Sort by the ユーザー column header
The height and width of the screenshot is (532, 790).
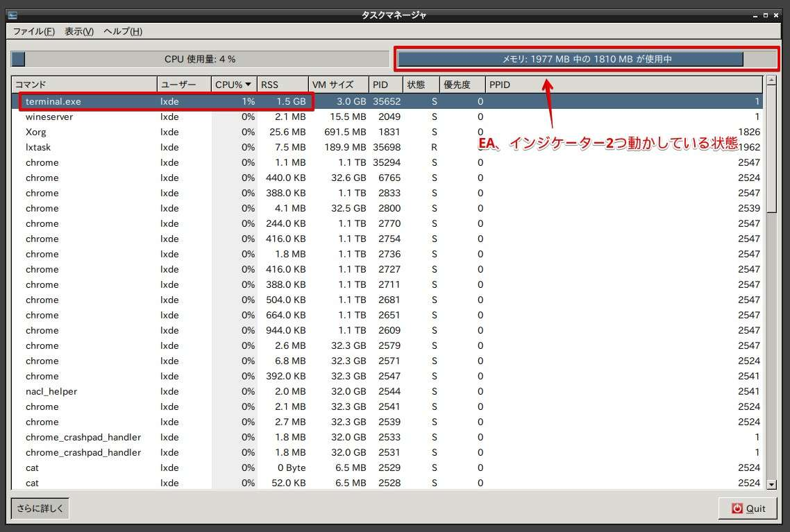pyautogui.click(x=184, y=85)
